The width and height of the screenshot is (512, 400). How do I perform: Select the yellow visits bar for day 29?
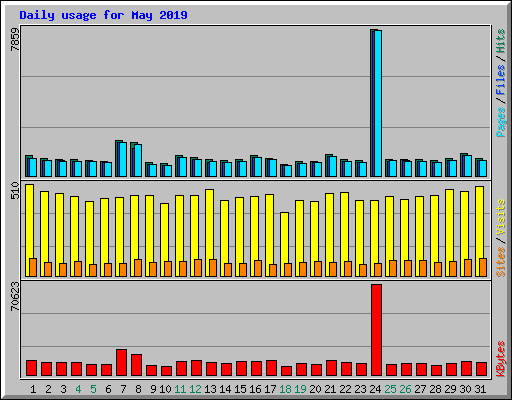(449, 233)
